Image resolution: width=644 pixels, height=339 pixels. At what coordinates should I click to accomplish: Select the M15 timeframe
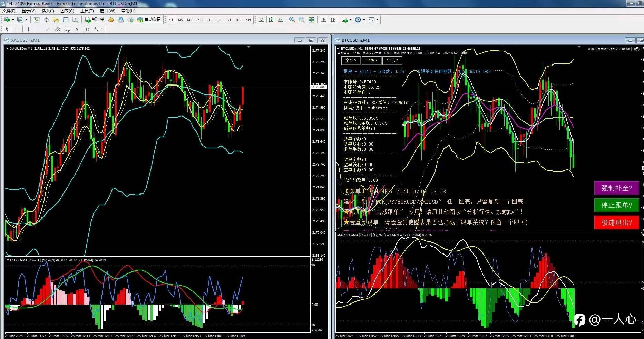click(190, 20)
